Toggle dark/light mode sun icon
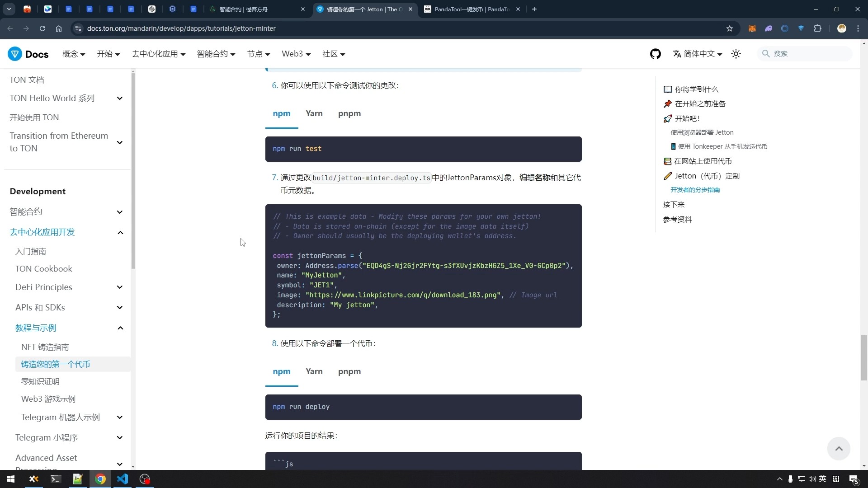The width and height of the screenshot is (868, 488). pos(736,54)
